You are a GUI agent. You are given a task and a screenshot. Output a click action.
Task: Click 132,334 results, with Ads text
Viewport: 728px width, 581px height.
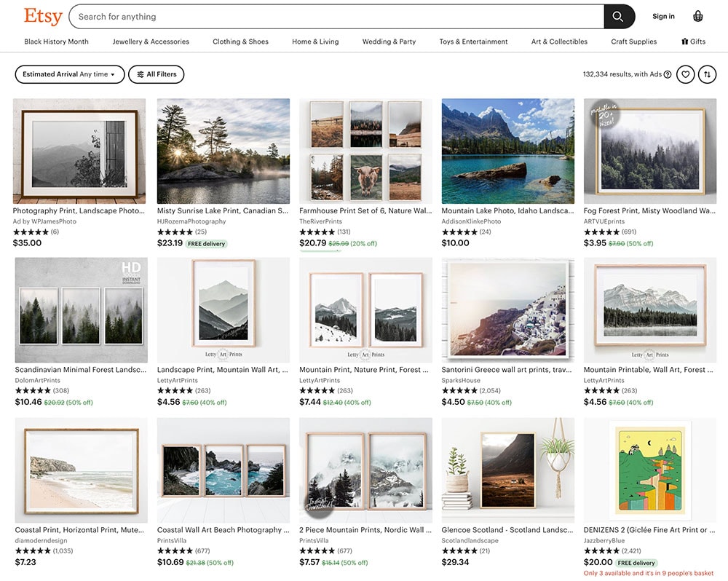(622, 74)
